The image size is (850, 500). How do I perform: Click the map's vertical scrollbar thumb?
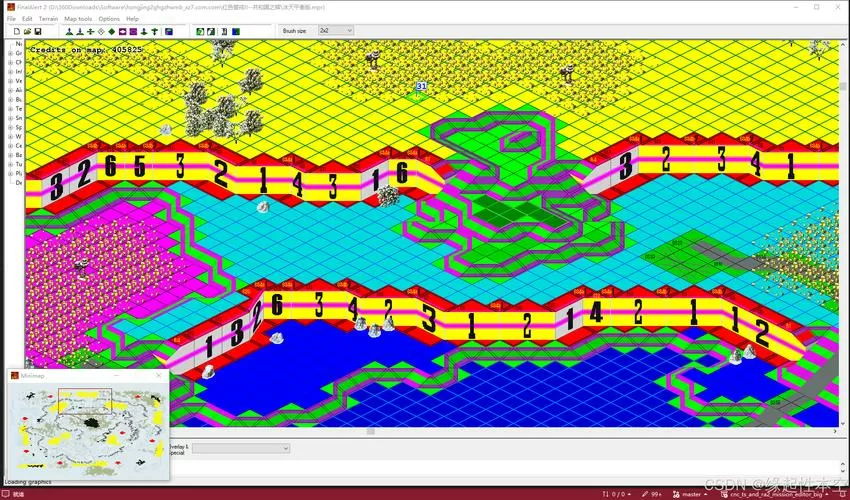[843, 86]
